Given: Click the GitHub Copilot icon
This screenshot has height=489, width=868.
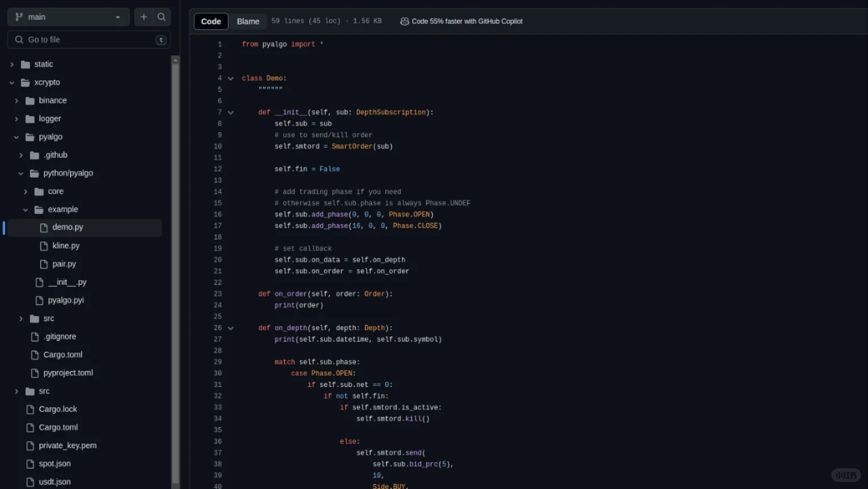Looking at the screenshot, I should (405, 22).
